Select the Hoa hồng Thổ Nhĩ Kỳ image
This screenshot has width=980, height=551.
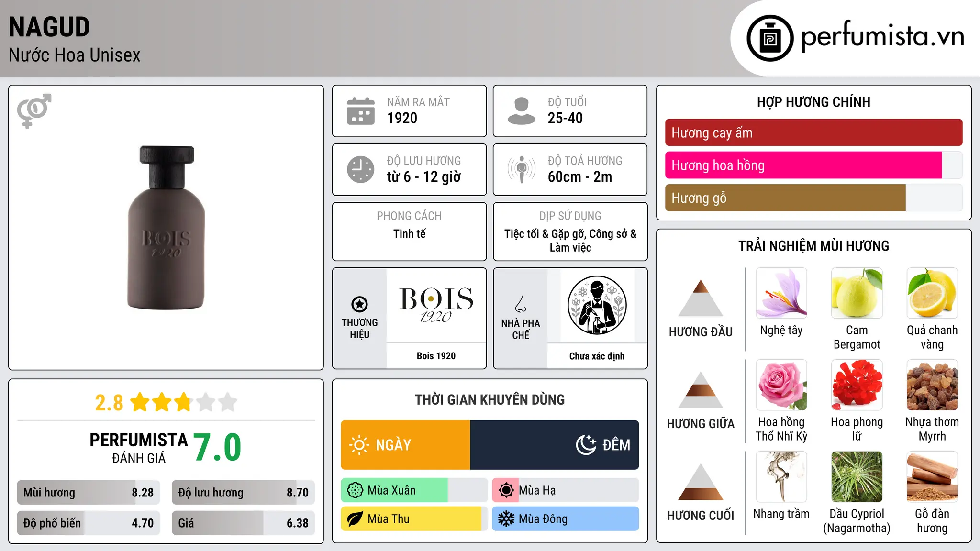pyautogui.click(x=781, y=385)
